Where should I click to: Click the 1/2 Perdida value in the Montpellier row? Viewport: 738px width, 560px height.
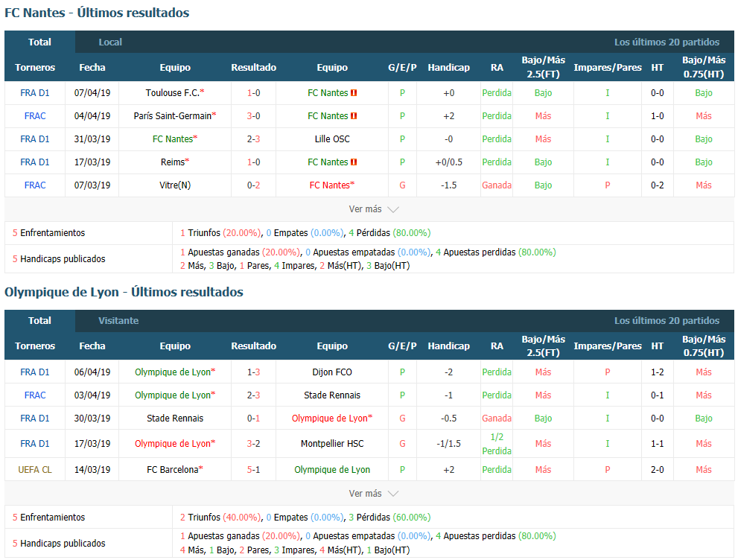tap(497, 444)
